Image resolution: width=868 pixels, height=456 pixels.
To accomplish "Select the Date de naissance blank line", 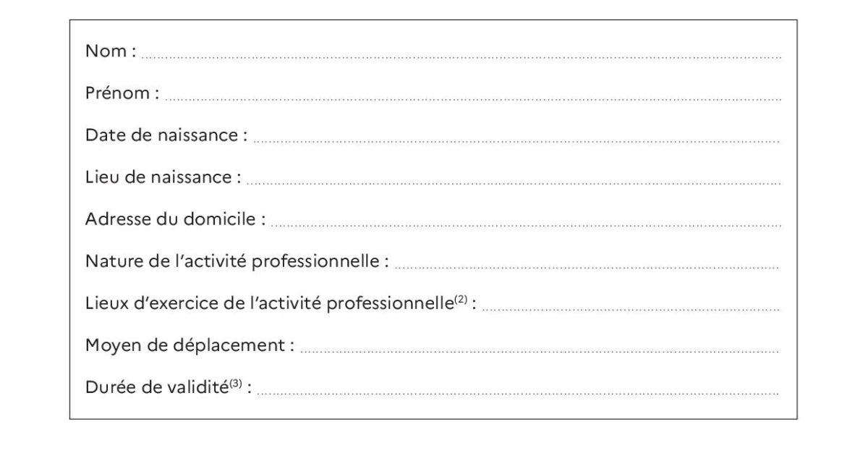I will coord(516,142).
